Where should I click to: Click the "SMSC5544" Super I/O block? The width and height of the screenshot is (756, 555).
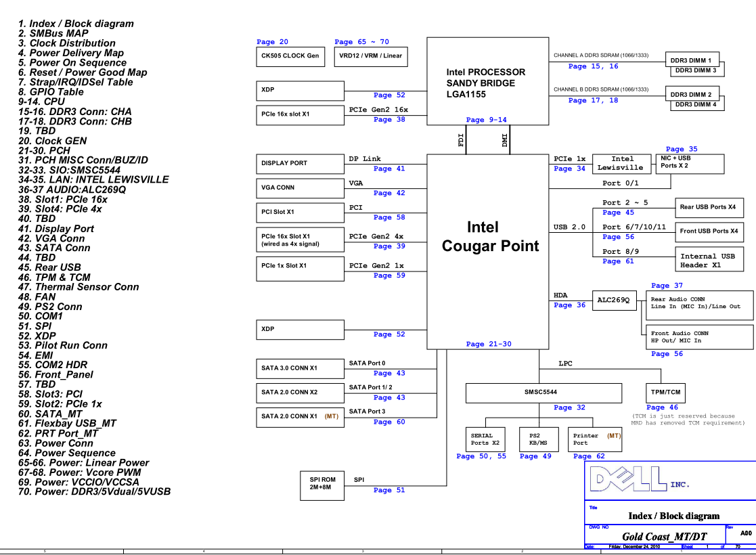pos(544,393)
